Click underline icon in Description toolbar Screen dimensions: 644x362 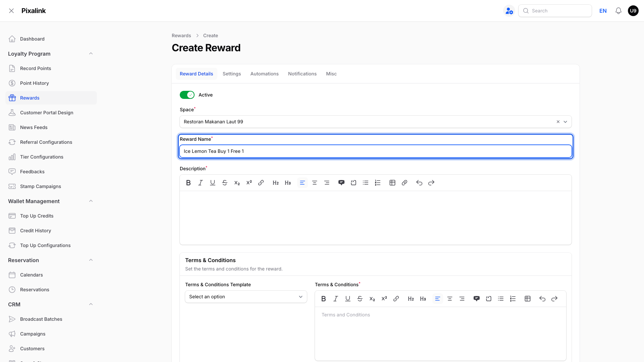tap(213, 183)
